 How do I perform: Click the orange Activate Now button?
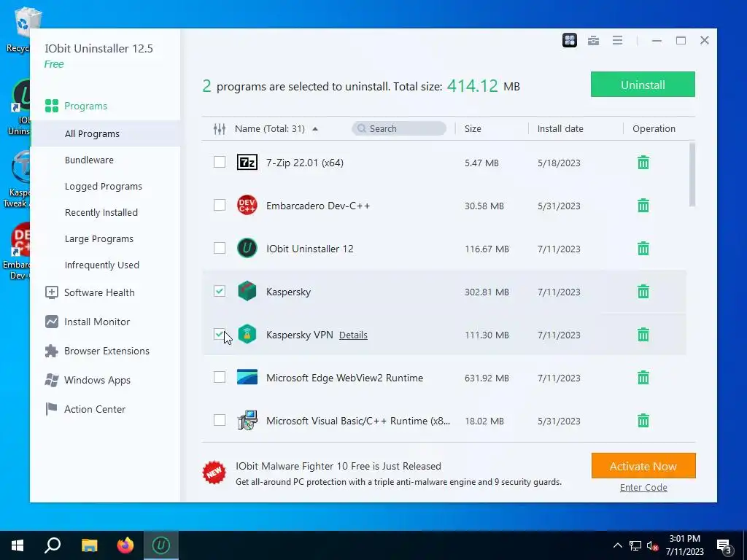click(x=643, y=466)
